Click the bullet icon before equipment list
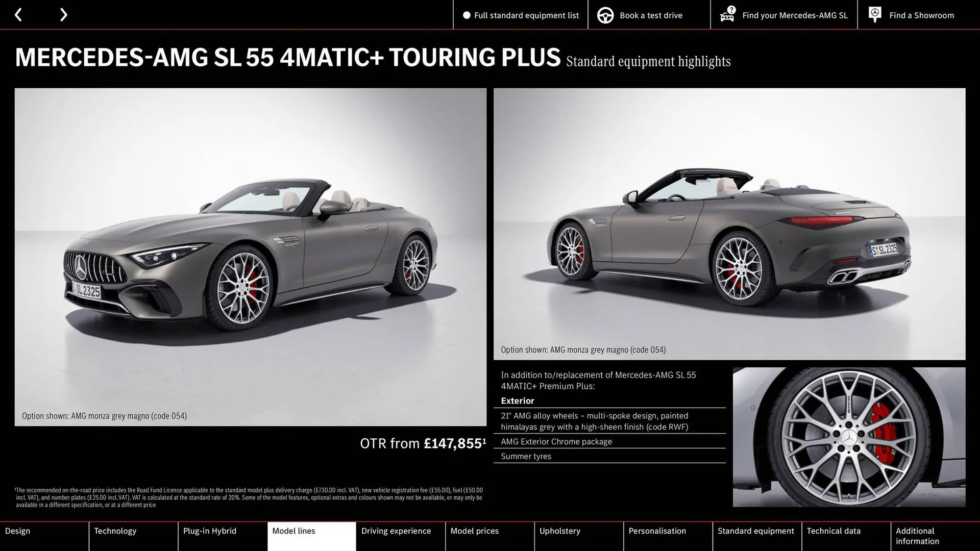 click(465, 15)
